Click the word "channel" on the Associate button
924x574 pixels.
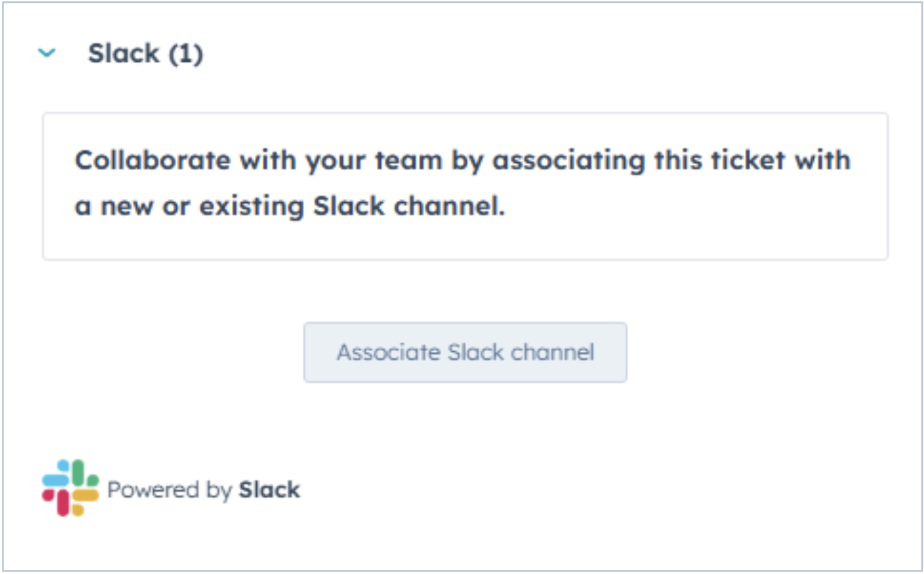pyautogui.click(x=552, y=352)
